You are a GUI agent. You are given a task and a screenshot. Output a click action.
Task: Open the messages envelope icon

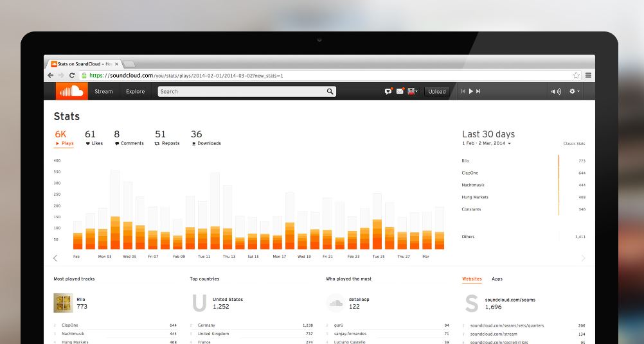click(x=400, y=91)
